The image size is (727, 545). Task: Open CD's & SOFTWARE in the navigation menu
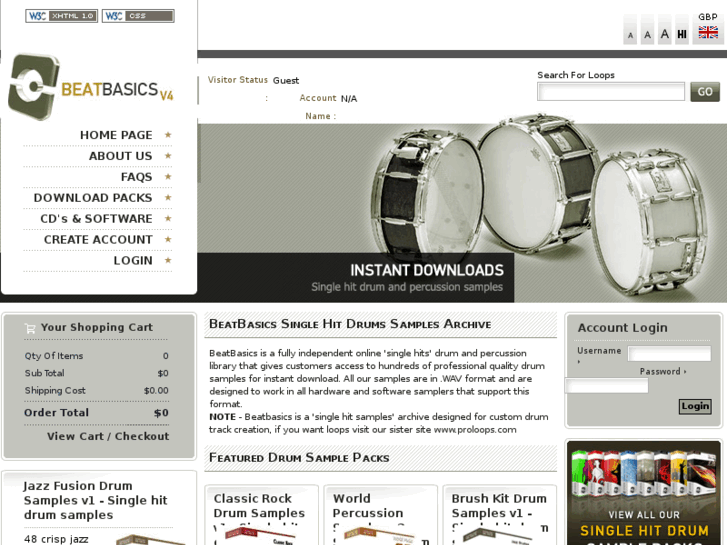pos(96,218)
